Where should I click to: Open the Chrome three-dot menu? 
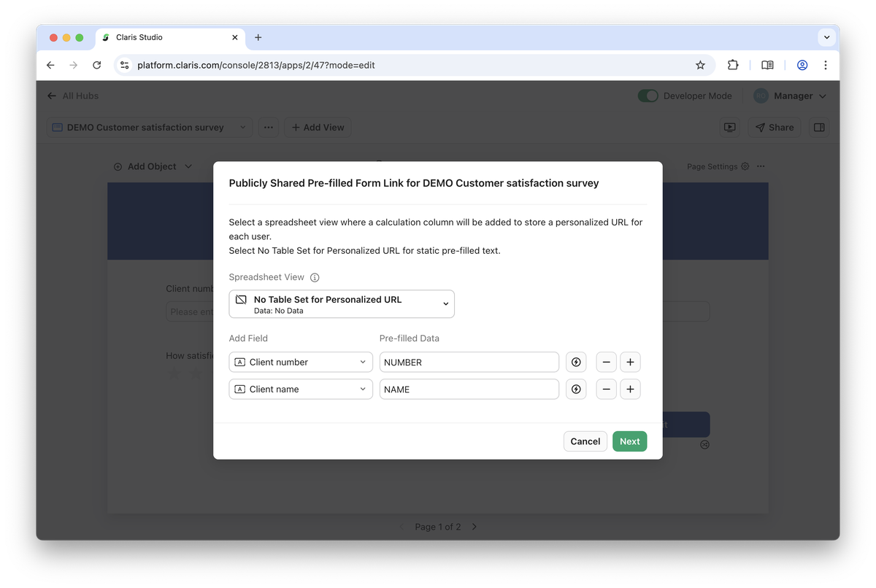tap(826, 65)
